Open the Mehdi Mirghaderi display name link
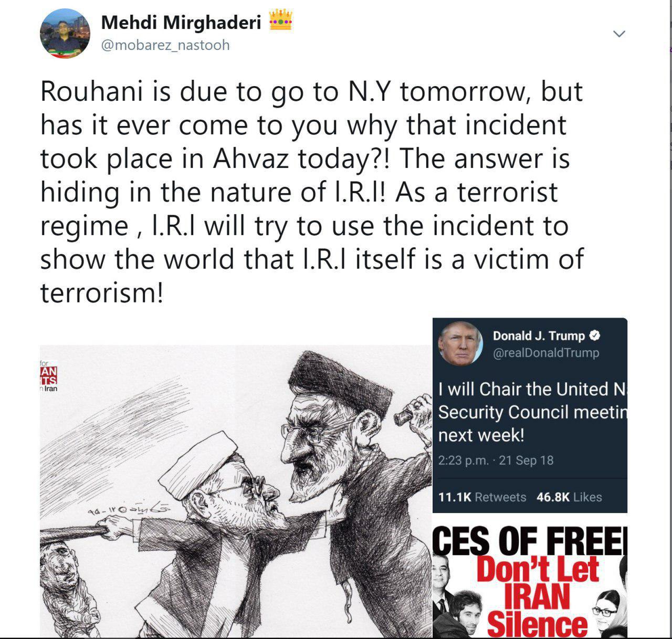672x639 pixels. pos(181,22)
